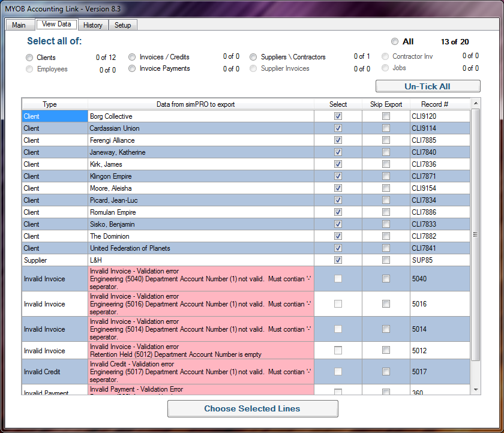Choose the Clients radio option

pyautogui.click(x=29, y=57)
